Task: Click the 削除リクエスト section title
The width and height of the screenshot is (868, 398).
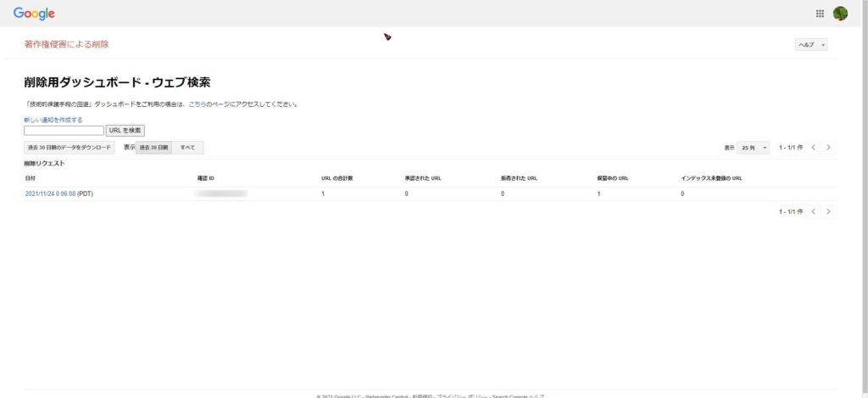Action: (x=44, y=164)
